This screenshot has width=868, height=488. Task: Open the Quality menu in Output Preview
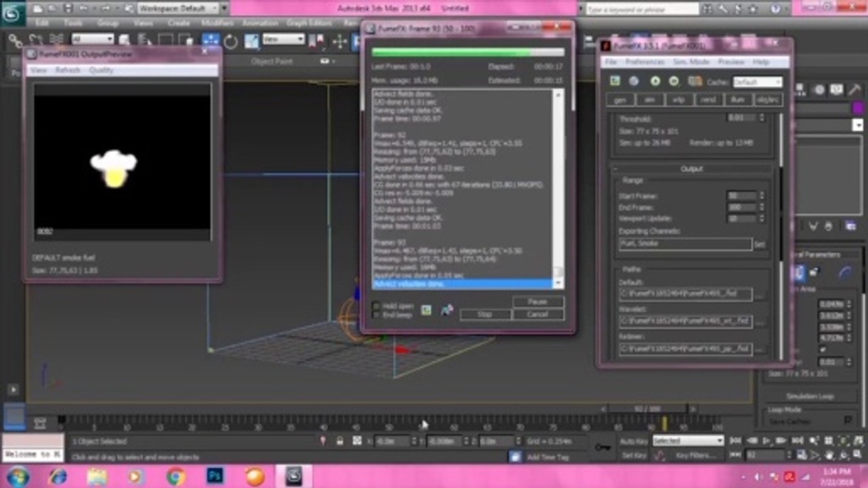[x=101, y=70]
